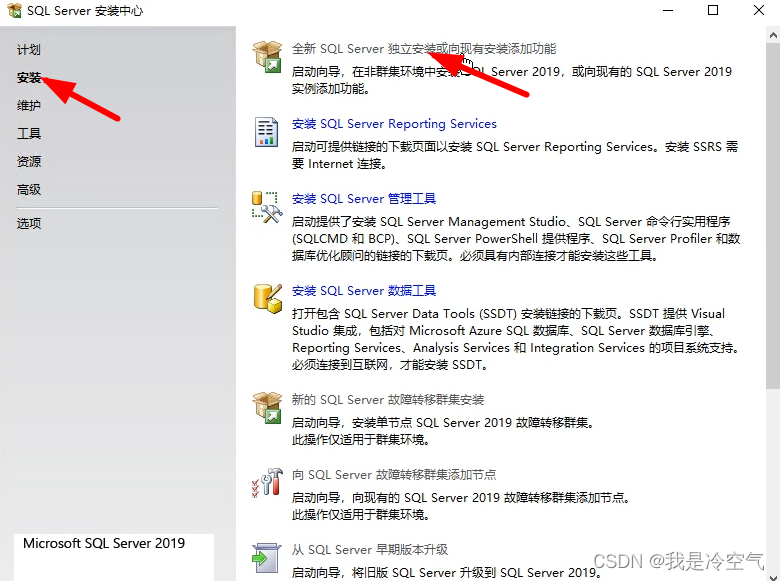Open 全新 SQL Server 独立安装 link
Image resolution: width=780 pixels, height=581 pixels.
[424, 49]
